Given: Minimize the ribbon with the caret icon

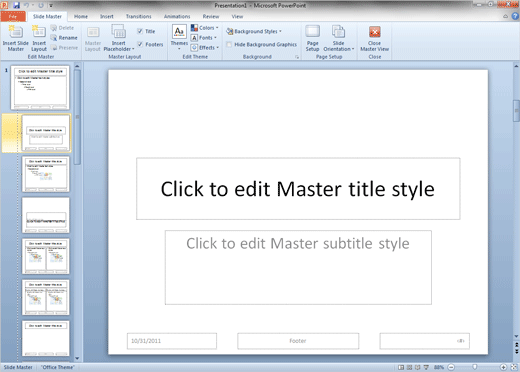Looking at the screenshot, I should 506,16.
